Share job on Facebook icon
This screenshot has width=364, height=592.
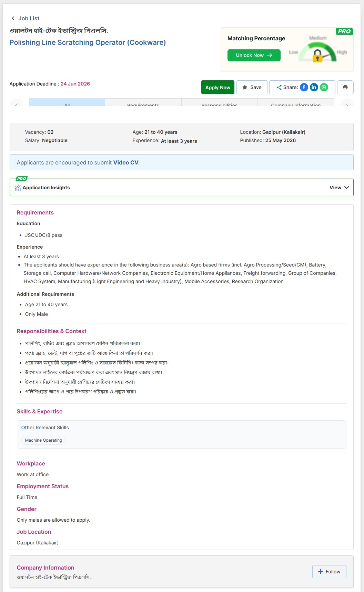[304, 87]
